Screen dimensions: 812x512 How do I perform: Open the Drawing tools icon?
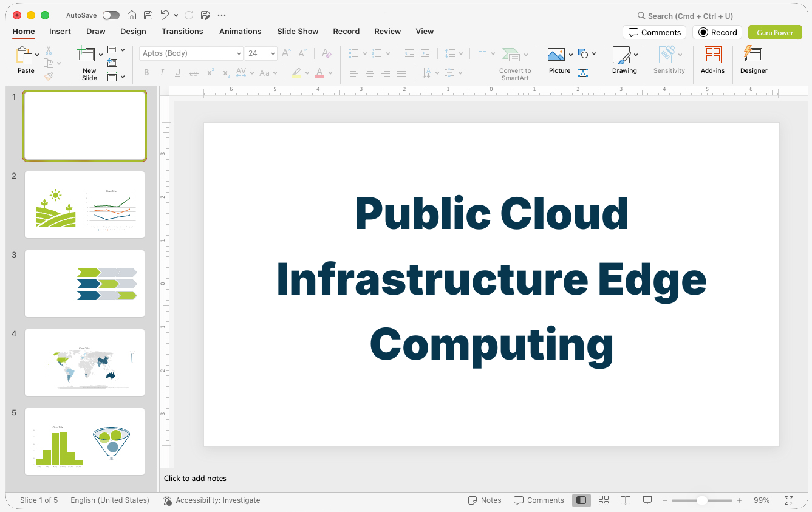coord(621,55)
